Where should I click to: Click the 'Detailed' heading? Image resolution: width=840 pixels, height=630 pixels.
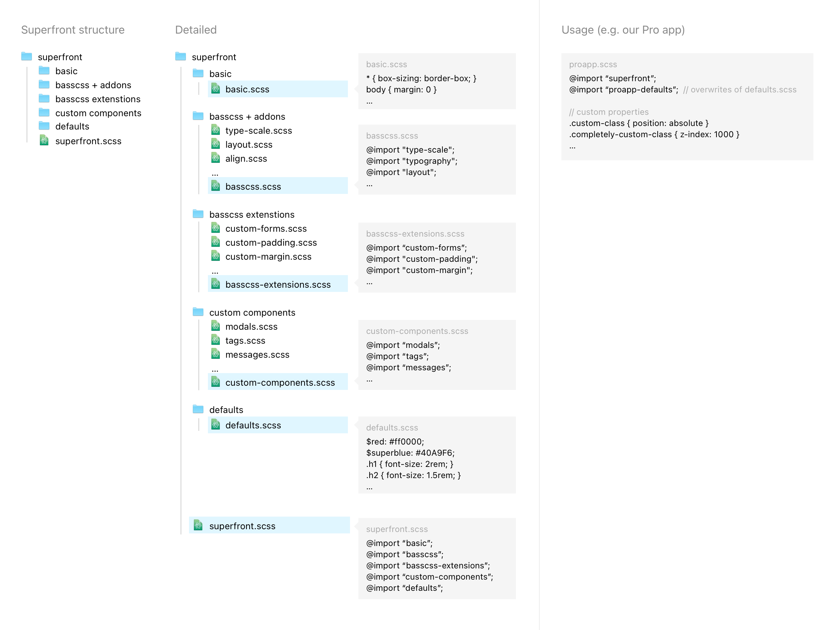[196, 30]
